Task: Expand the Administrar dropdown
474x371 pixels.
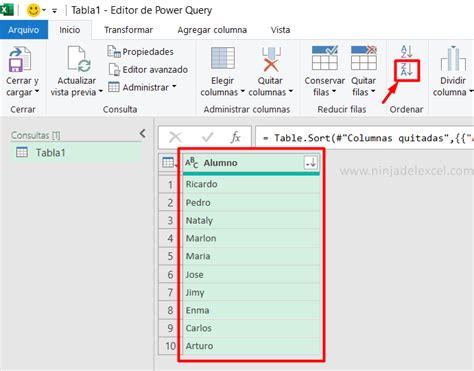Action: click(x=174, y=87)
